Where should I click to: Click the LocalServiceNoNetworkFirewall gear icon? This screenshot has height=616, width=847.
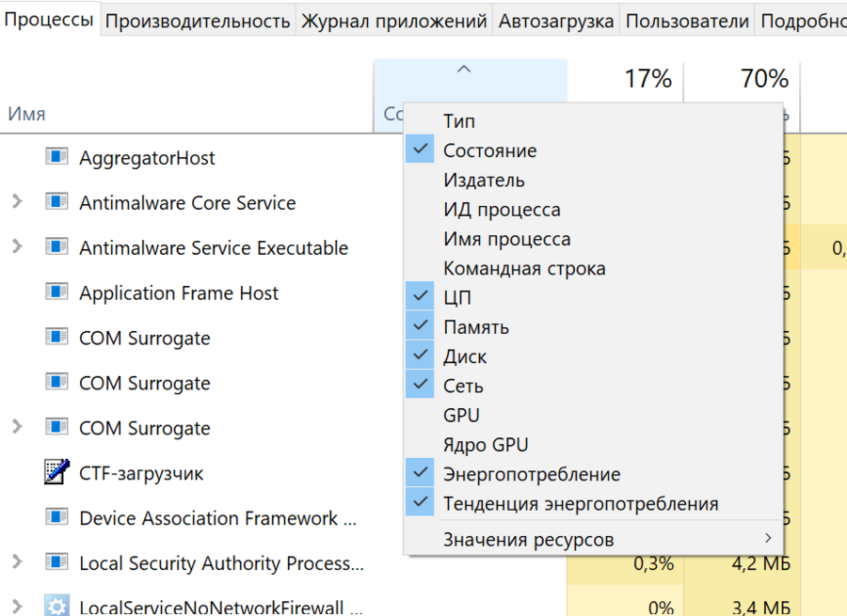[x=57, y=607]
